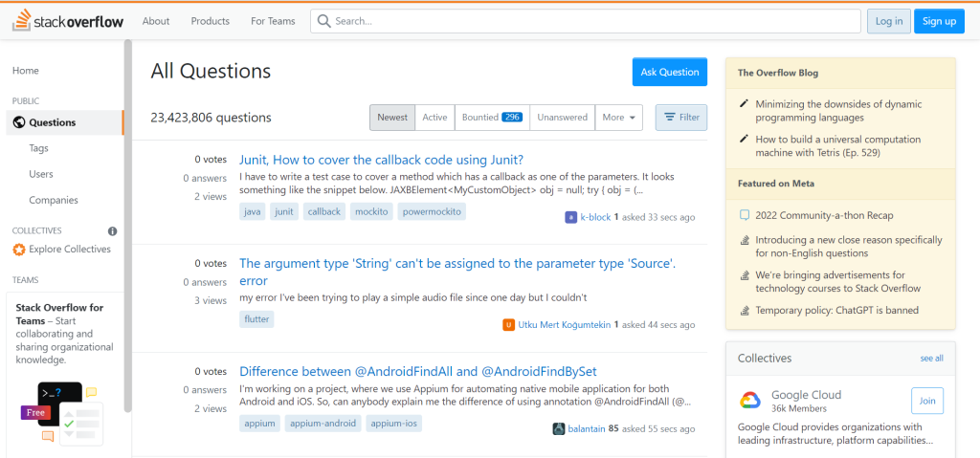Select the appium tag

[260, 424]
